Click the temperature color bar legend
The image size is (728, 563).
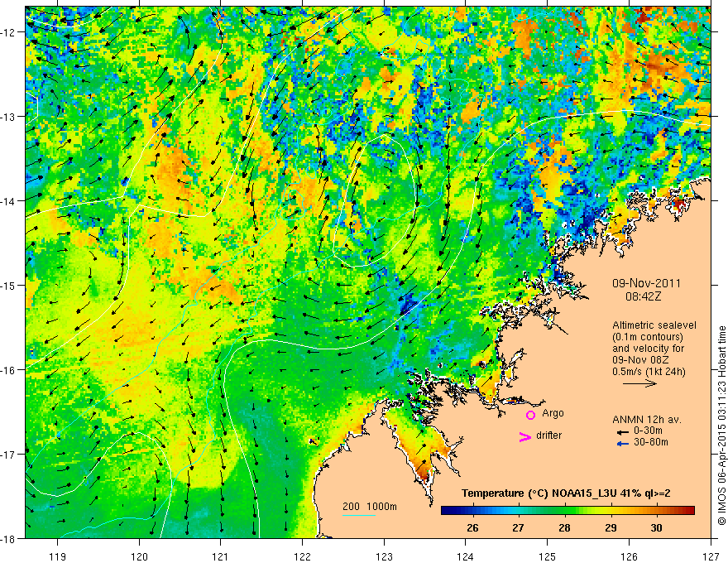pos(568,511)
